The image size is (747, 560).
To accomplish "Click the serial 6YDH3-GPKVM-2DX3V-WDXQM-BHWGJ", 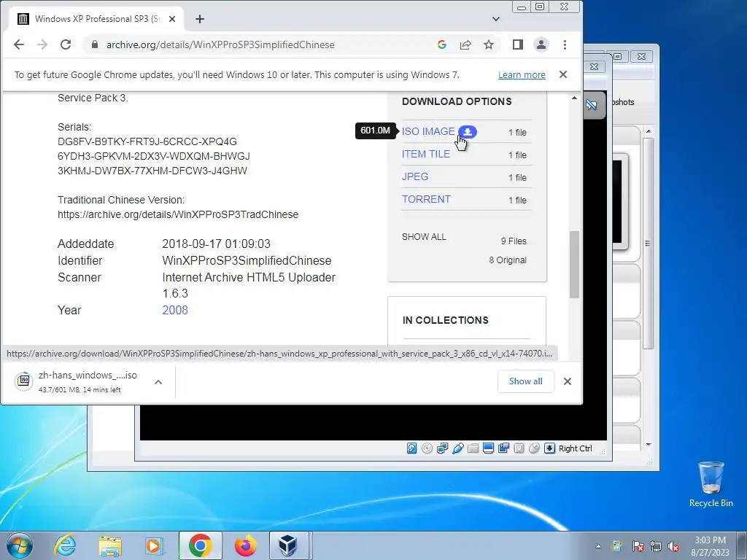I will point(153,156).
